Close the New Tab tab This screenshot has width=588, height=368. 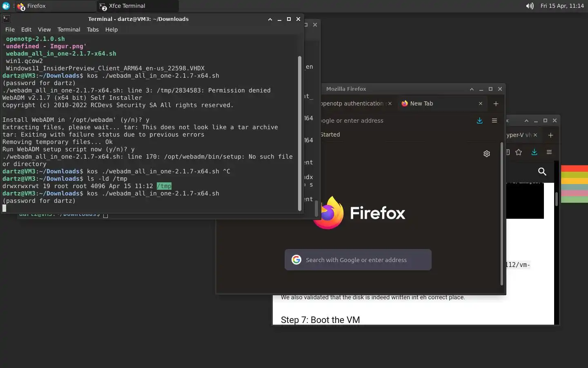point(481,103)
